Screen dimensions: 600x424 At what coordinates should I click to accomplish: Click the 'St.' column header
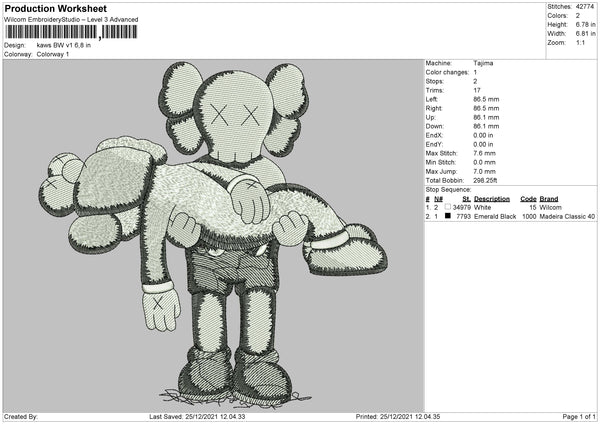pos(466,199)
